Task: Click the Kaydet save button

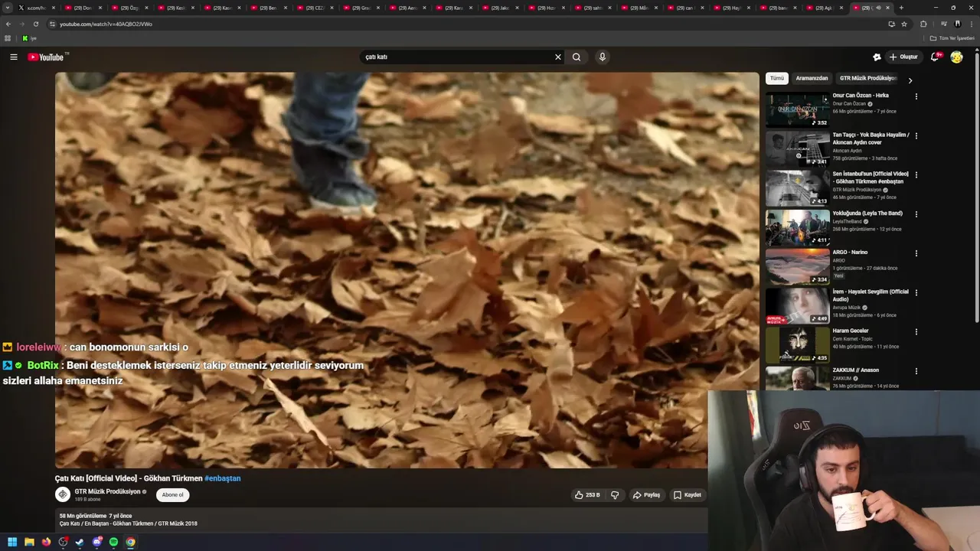Action: (688, 495)
